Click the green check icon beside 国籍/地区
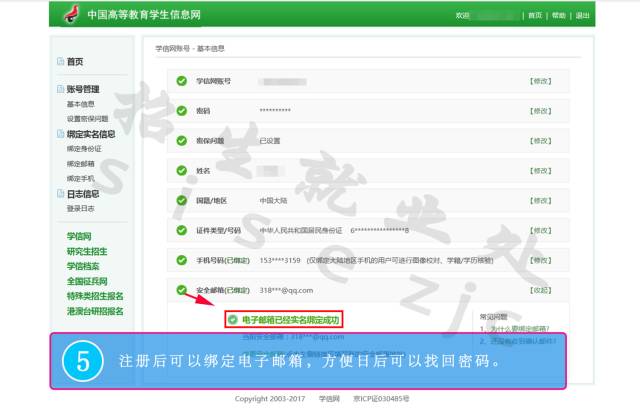The width and height of the screenshot is (640, 414). pos(181,200)
